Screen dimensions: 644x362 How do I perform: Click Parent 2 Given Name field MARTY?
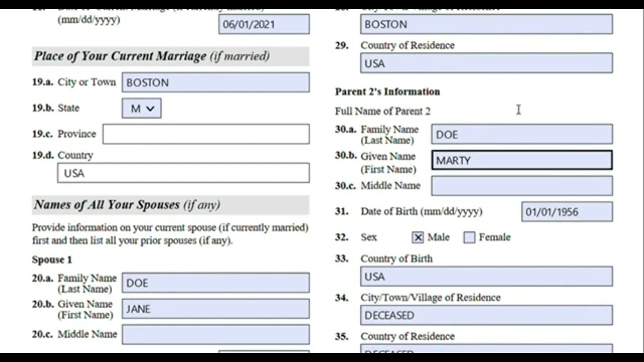pos(522,160)
